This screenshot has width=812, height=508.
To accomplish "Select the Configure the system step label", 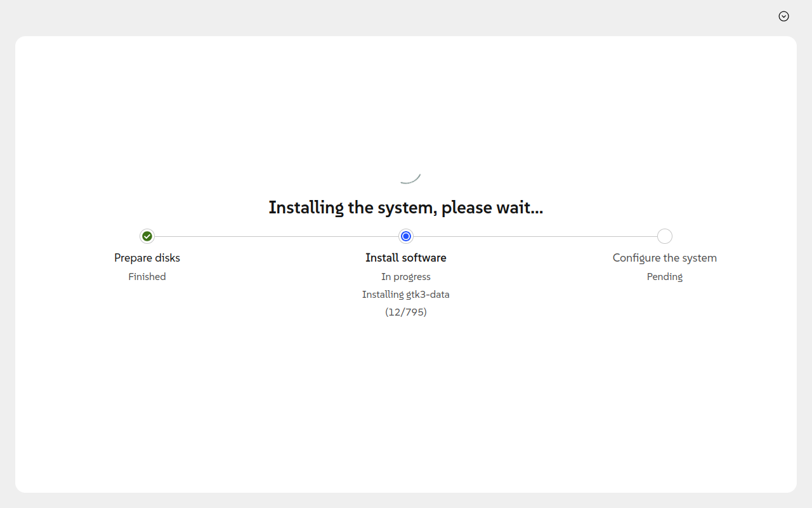I will [664, 258].
